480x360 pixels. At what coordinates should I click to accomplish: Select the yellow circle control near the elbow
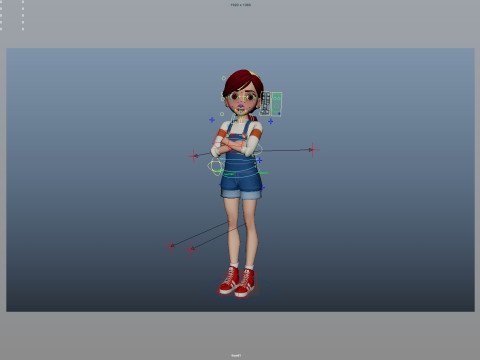(x=258, y=150)
